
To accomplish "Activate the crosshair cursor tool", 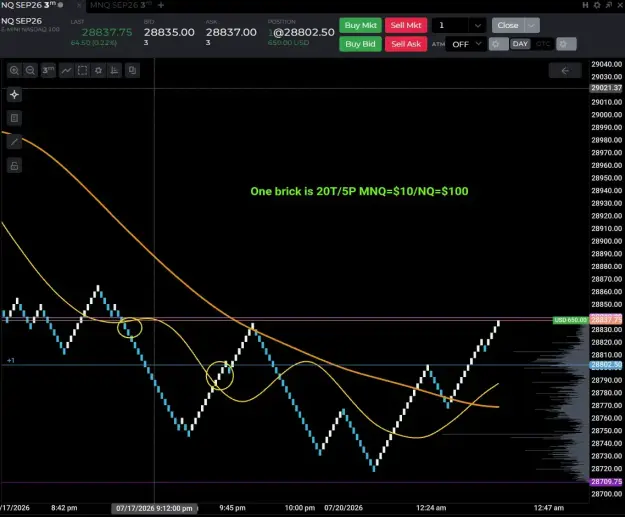I will click(x=14, y=94).
